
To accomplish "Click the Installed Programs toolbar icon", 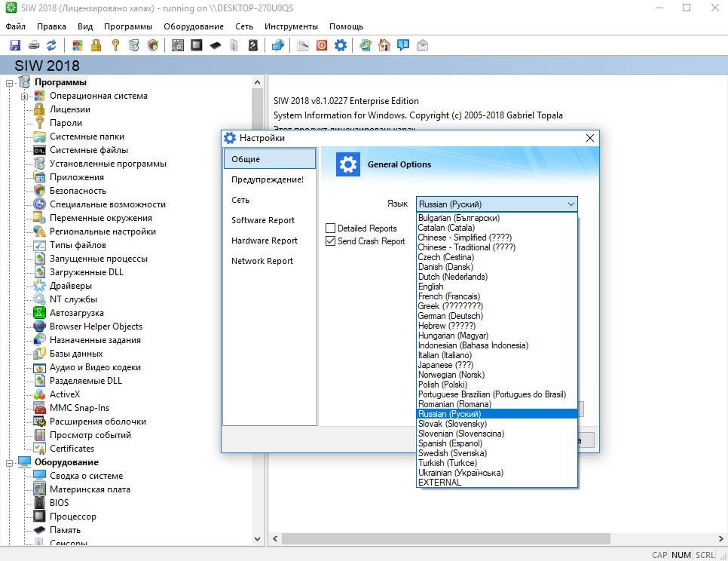I will (133, 45).
